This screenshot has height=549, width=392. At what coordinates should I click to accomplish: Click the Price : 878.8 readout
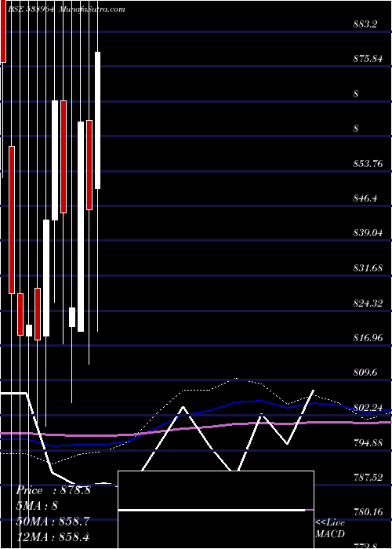[53, 490]
